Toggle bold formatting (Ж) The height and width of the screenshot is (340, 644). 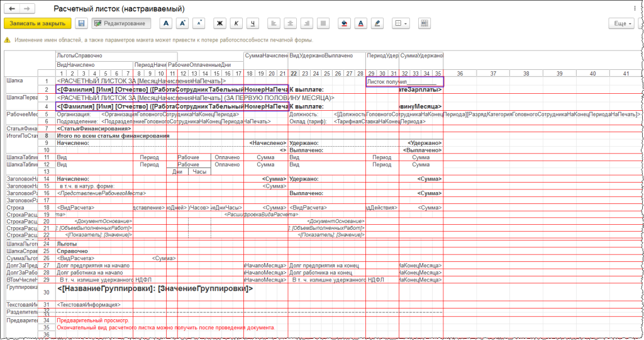219,23
